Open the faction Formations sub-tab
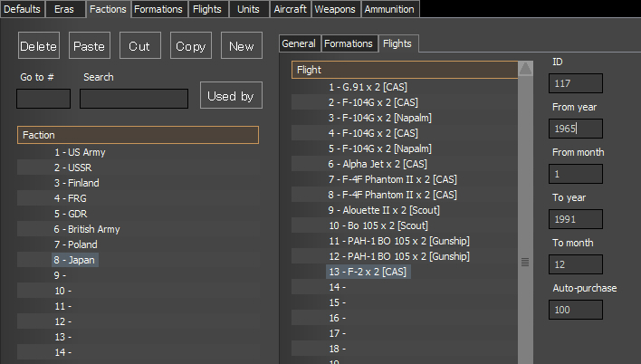The height and width of the screenshot is (364, 641). point(349,43)
